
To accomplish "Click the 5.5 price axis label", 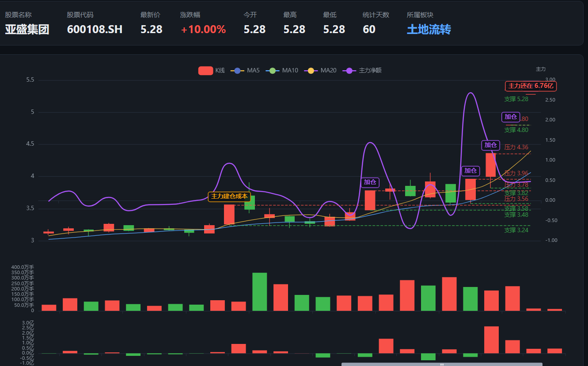I will tap(30, 80).
